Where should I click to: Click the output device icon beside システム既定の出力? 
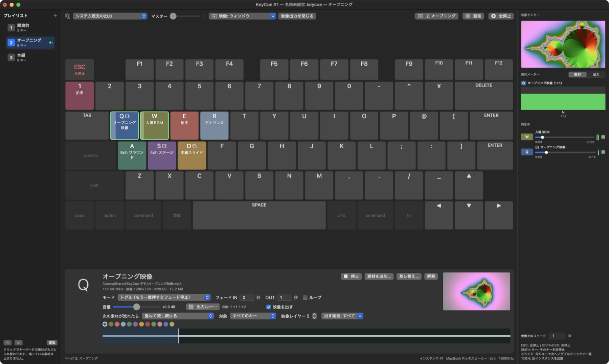(x=68, y=16)
